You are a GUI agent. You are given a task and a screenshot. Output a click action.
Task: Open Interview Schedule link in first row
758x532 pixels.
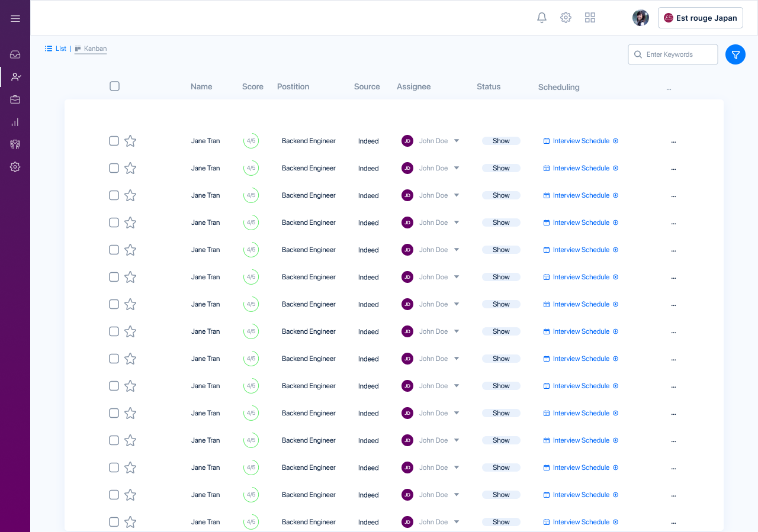coord(581,141)
